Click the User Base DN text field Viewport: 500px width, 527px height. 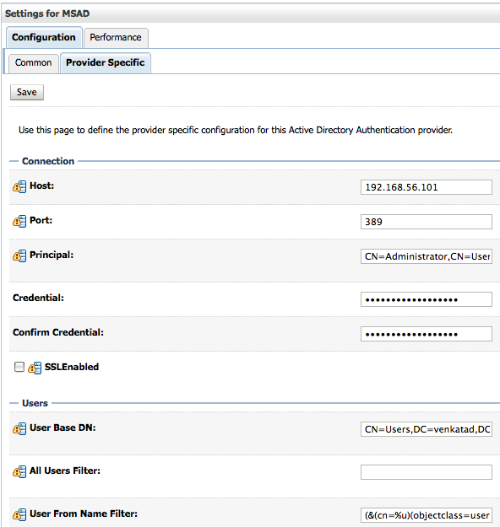click(426, 429)
